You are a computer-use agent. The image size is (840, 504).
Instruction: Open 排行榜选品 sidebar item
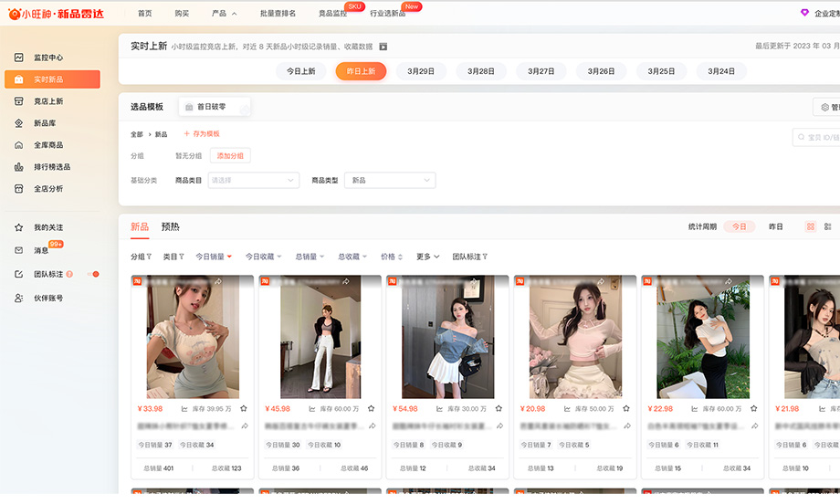click(x=51, y=167)
